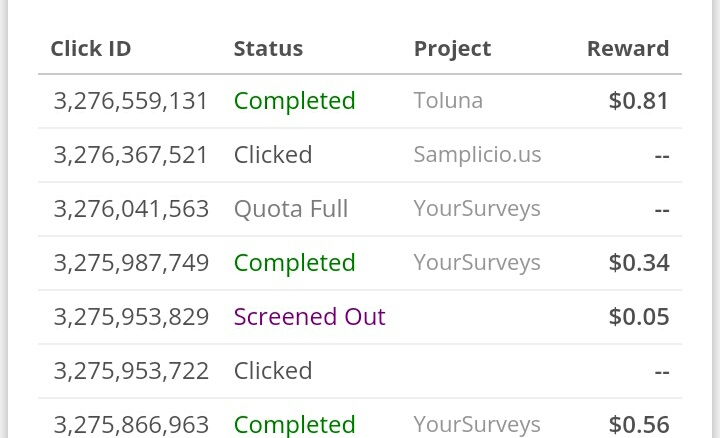Select click ID 3,275,953,722
720x438 pixels.
[131, 371]
